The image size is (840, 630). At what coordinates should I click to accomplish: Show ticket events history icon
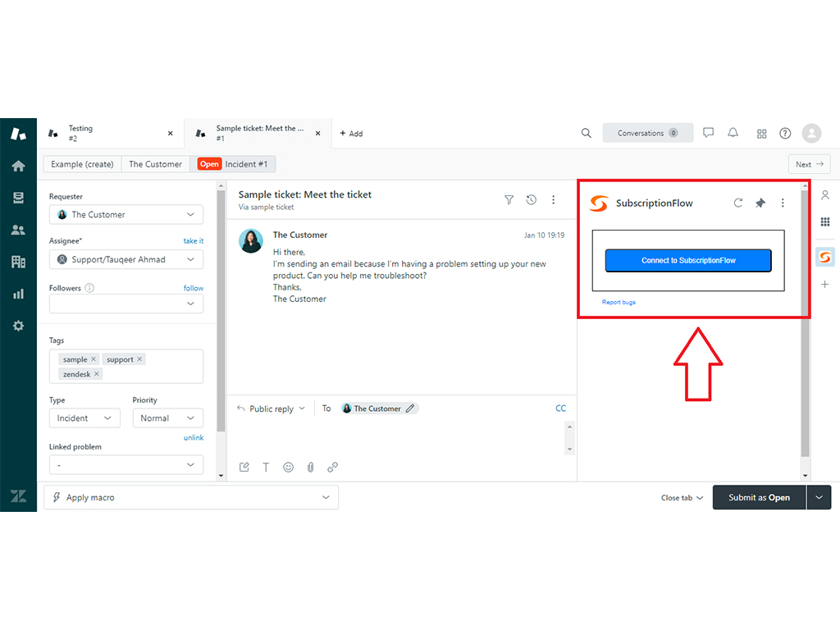531,199
